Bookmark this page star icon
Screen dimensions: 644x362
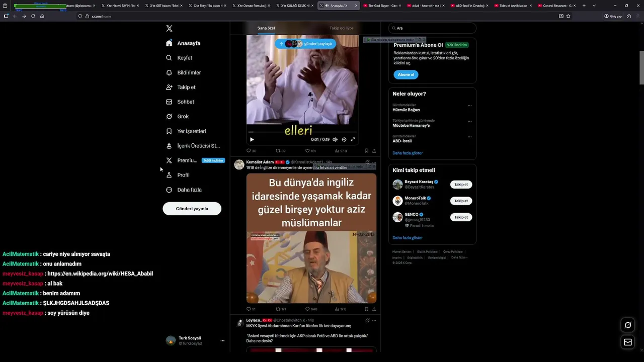[568, 16]
